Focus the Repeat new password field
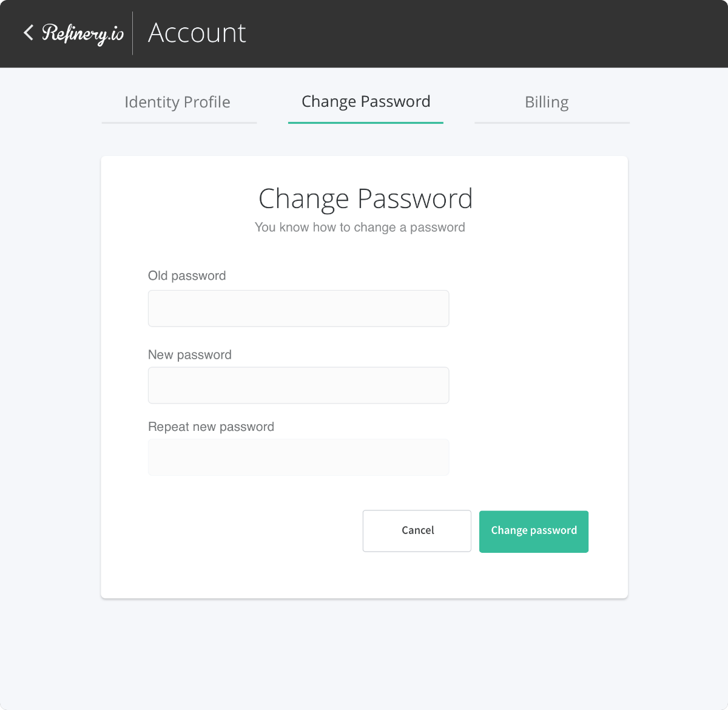 (298, 457)
